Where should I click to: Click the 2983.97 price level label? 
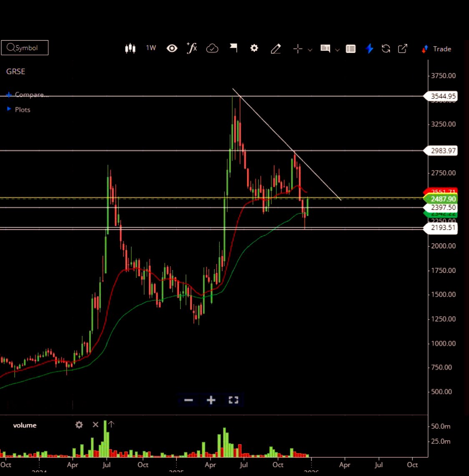click(441, 151)
